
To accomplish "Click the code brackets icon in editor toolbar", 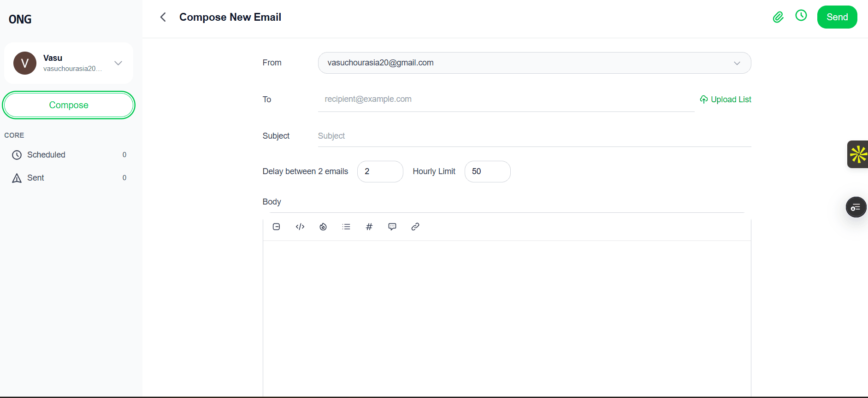I will (x=300, y=227).
